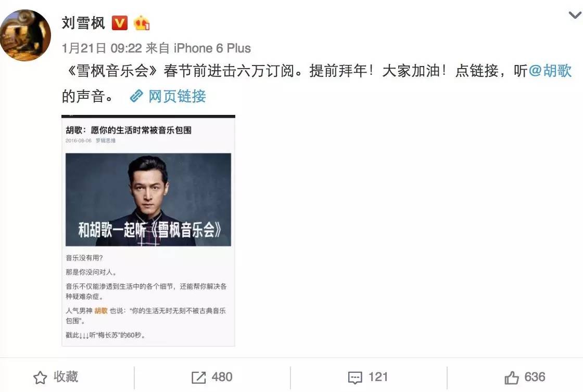Open 刘雪枫's profile avatar
This screenshot has width=583, height=392.
pyautogui.click(x=26, y=35)
